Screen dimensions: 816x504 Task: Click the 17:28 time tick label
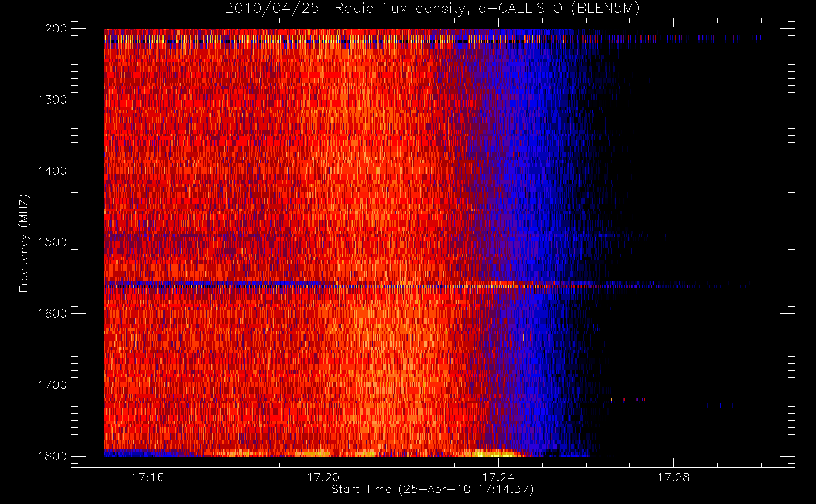click(674, 477)
